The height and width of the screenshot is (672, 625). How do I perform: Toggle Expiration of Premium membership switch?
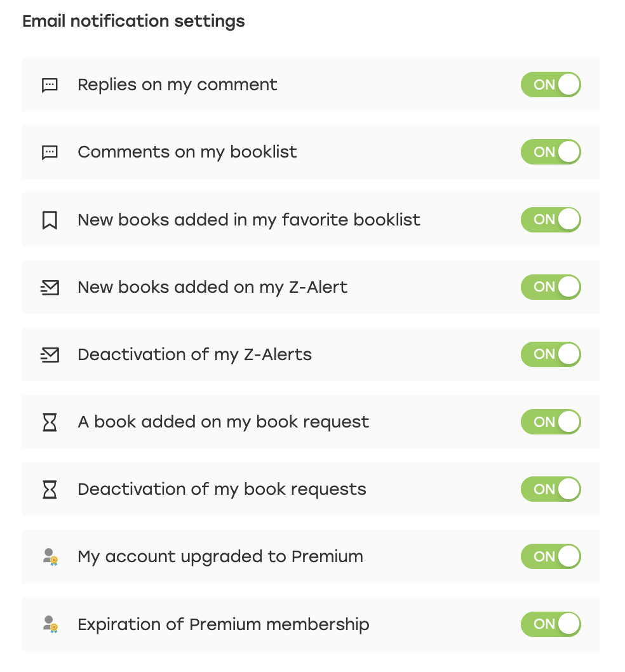[x=551, y=624]
